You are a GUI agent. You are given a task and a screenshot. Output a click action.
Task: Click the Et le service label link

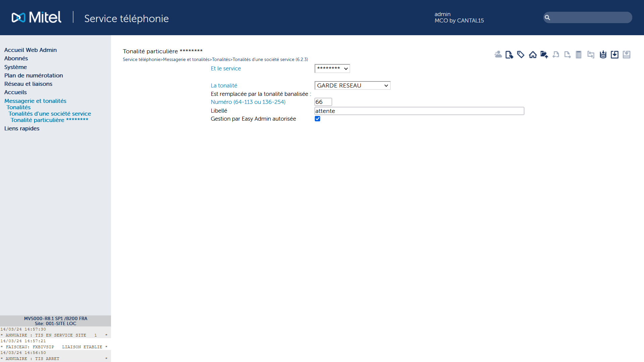point(226,68)
